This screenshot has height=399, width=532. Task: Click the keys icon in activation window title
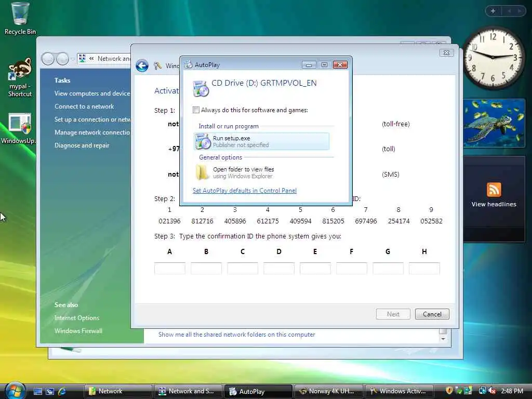click(x=157, y=66)
